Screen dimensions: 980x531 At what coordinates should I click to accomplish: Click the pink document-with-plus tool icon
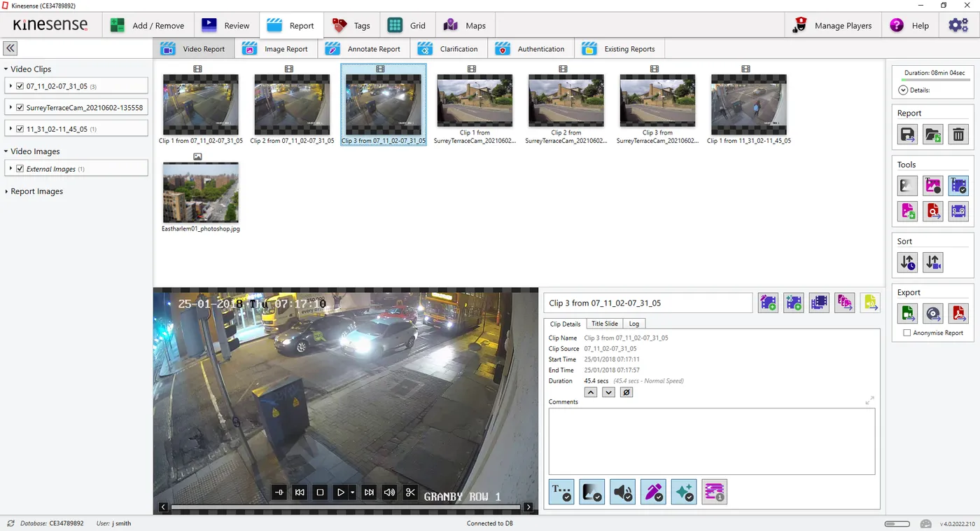[908, 211]
